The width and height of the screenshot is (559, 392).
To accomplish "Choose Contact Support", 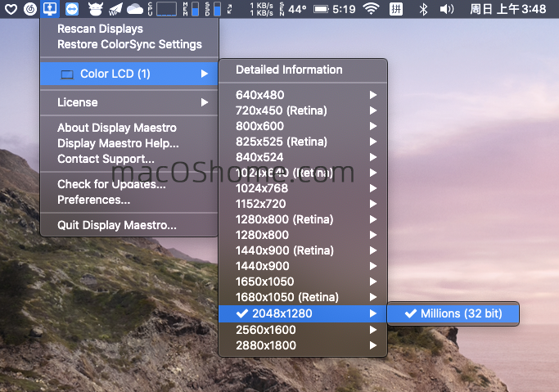I will coord(129,159).
